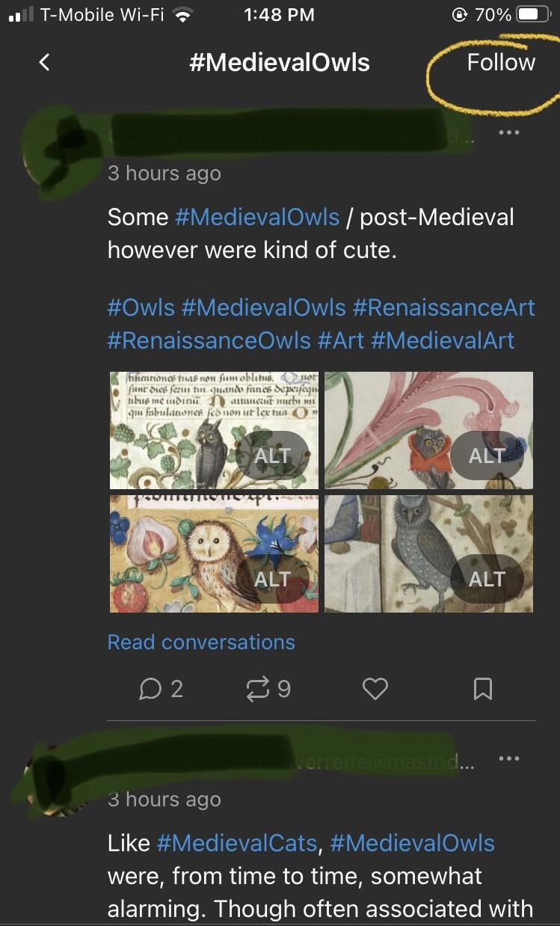560x926 pixels.
Task: Open the #RenaissanceOwls hashtag
Action: (209, 340)
